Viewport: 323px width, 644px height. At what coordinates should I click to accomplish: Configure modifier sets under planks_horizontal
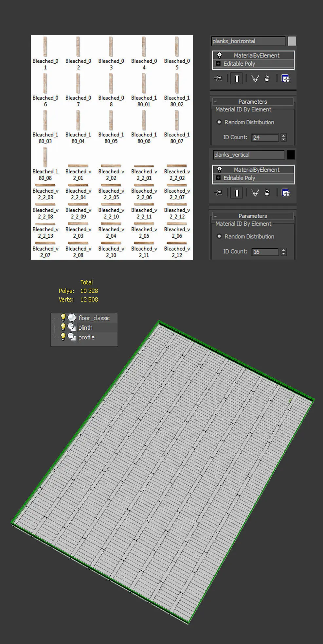285,78
